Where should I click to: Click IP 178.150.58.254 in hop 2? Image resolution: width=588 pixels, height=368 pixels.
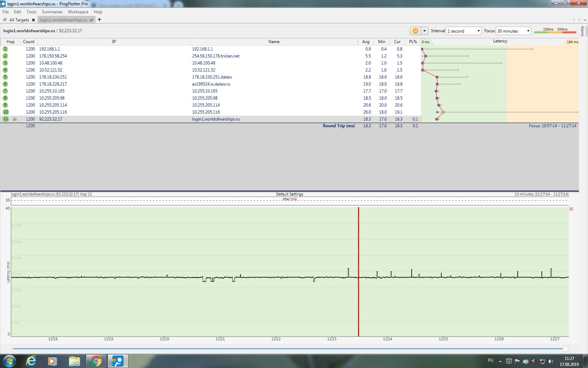53,56
